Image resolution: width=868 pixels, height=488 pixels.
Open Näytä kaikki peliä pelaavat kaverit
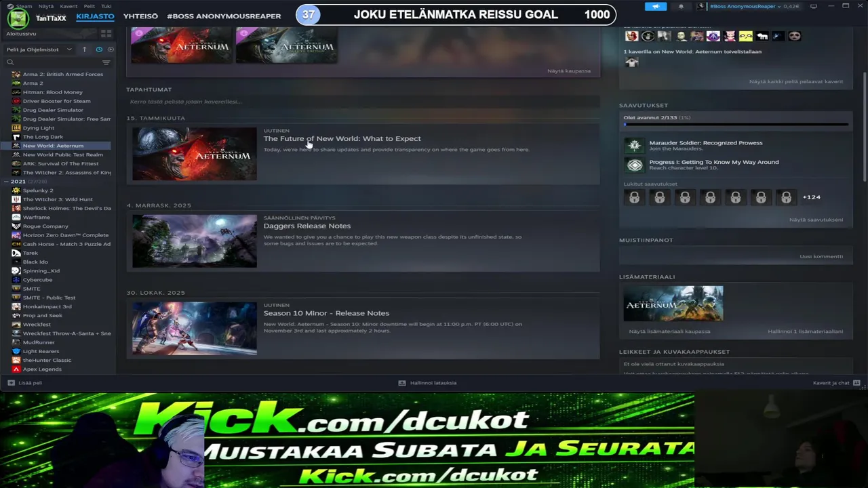(x=796, y=81)
